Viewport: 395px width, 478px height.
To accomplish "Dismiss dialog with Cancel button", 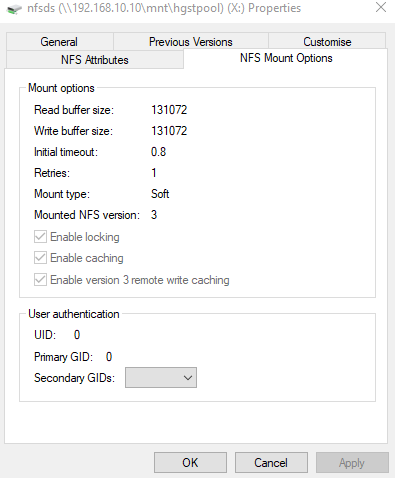I will pos(271,463).
